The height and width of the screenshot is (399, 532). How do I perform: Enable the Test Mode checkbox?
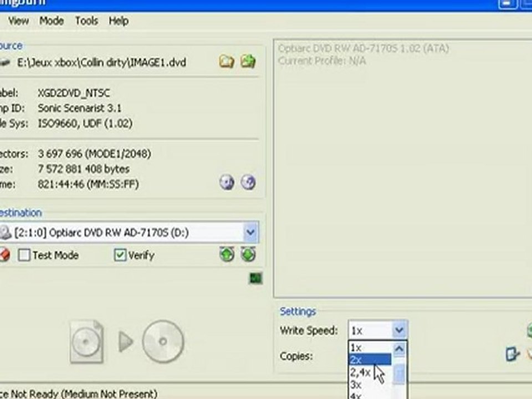tap(24, 255)
